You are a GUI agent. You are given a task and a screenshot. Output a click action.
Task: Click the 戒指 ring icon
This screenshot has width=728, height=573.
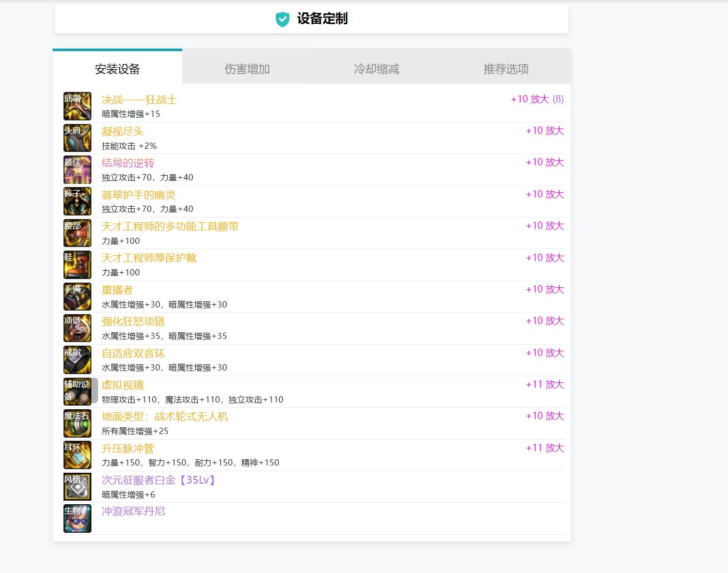click(x=77, y=360)
